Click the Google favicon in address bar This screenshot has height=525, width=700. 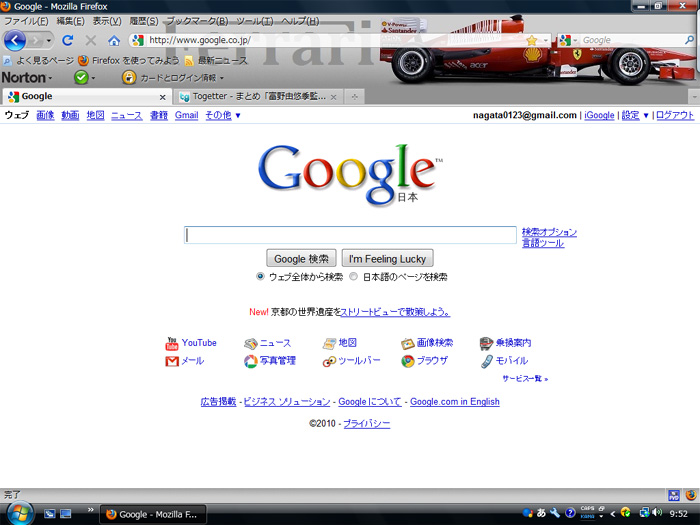(138, 40)
